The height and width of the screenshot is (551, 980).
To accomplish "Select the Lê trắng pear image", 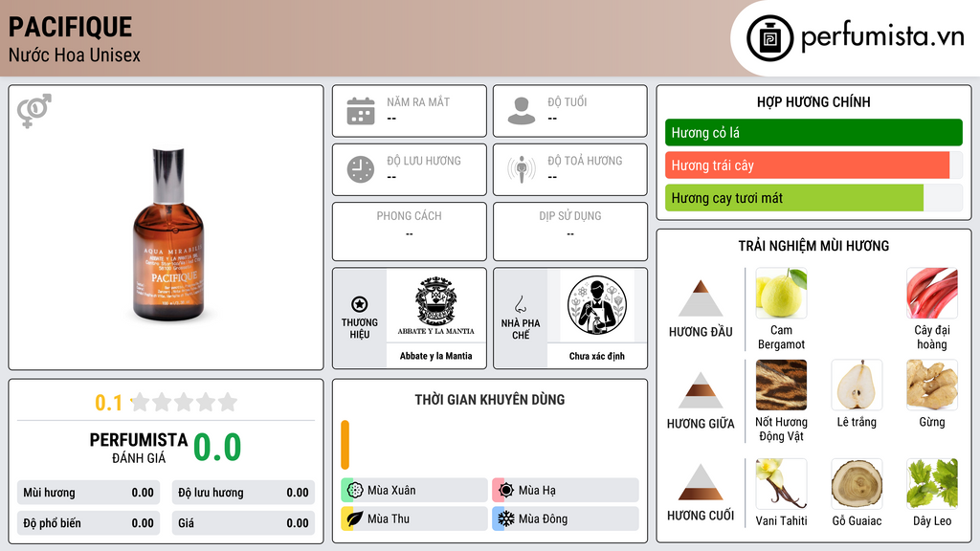I will 857,385.
